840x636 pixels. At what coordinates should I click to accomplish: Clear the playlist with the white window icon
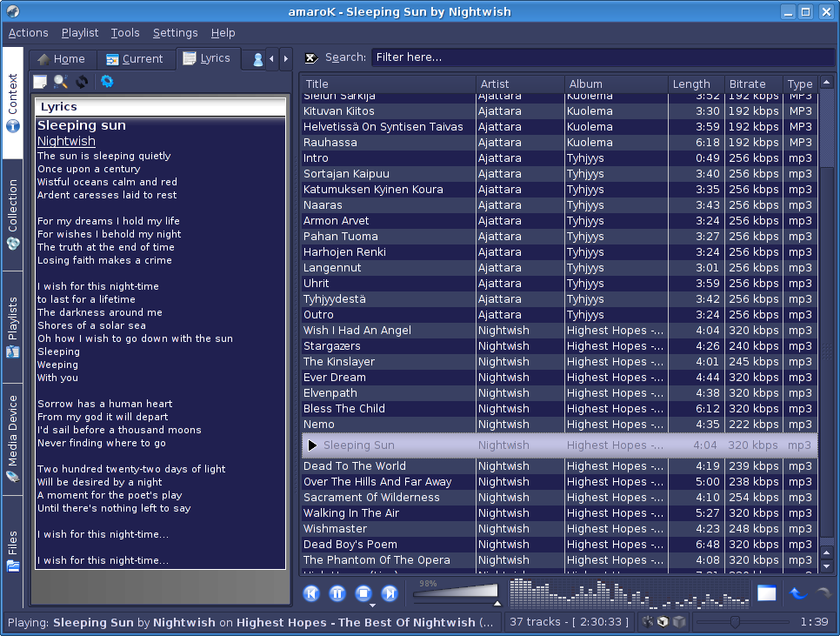[x=767, y=593]
